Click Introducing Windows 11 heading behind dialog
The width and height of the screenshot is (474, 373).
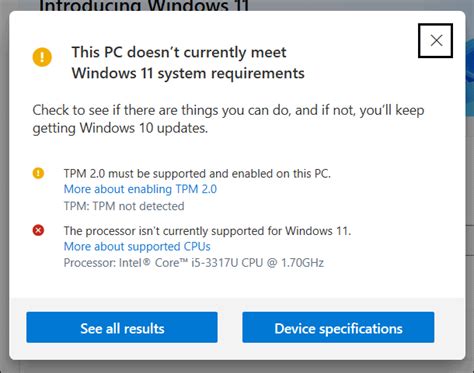coord(144,5)
